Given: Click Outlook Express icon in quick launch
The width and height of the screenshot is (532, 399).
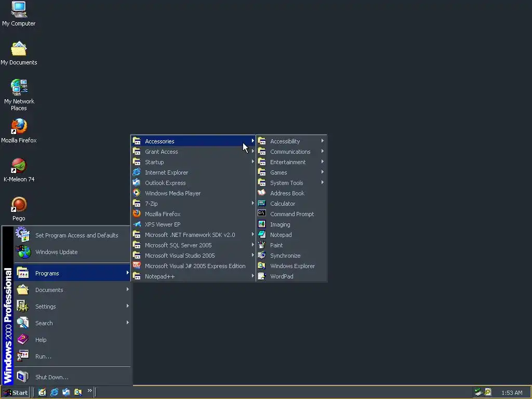Looking at the screenshot, I should point(66,392).
